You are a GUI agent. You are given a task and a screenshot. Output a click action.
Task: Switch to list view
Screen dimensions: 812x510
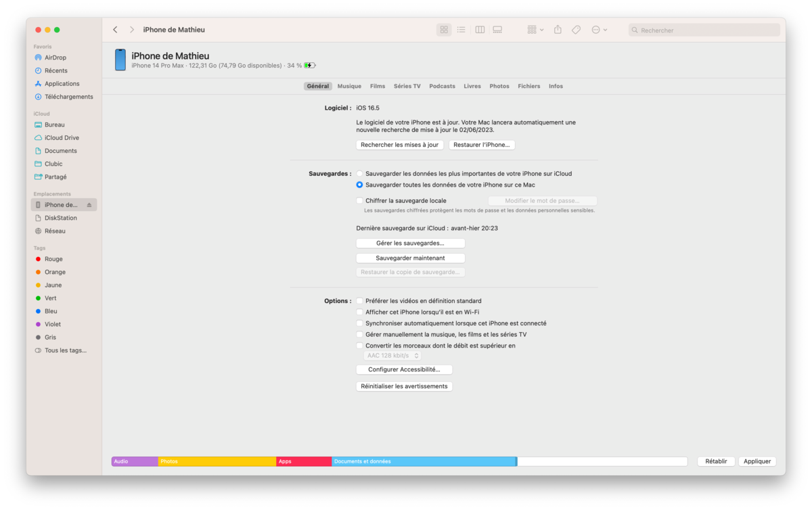[461, 30]
